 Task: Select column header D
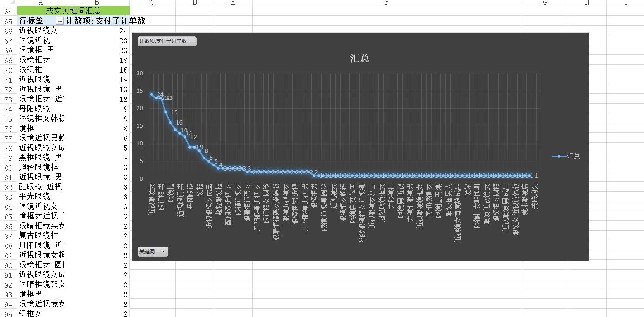tap(194, 3)
